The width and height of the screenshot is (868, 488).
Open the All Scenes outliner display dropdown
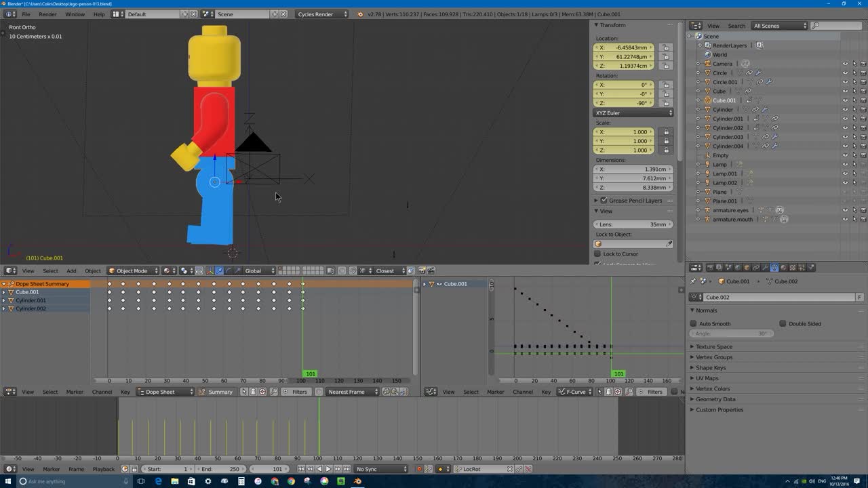[x=780, y=26]
